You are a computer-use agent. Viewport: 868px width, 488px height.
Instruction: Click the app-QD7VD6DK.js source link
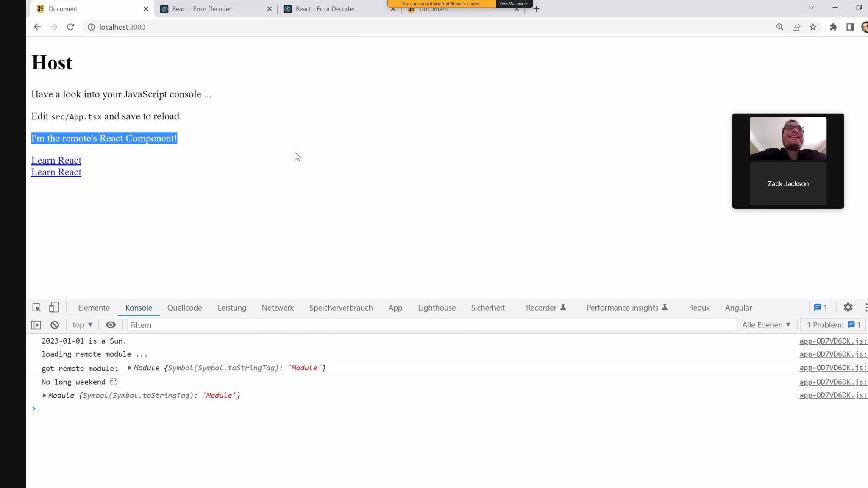pos(832,341)
